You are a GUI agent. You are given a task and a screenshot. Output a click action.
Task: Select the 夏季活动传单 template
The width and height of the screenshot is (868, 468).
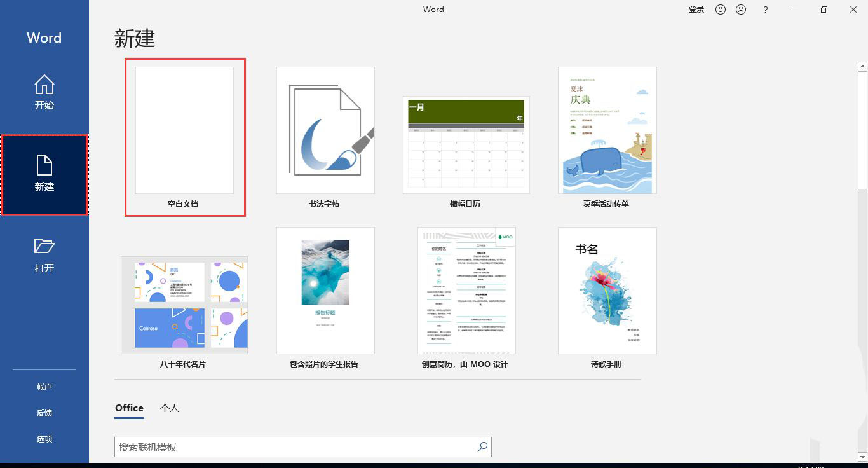(607, 130)
